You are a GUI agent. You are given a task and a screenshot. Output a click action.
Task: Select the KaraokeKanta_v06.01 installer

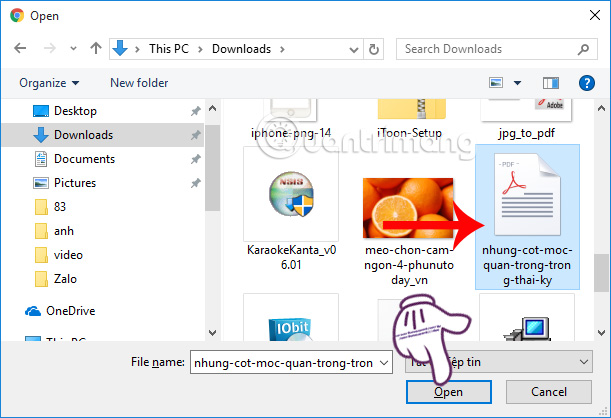(x=291, y=210)
